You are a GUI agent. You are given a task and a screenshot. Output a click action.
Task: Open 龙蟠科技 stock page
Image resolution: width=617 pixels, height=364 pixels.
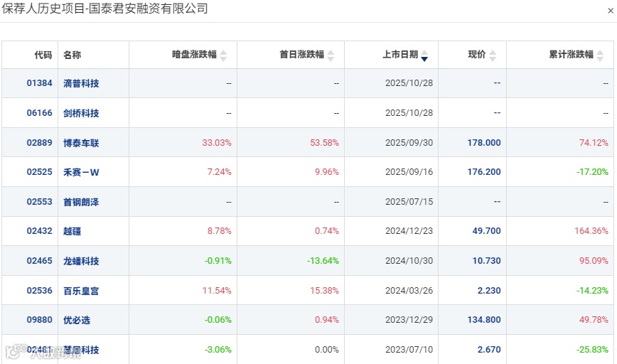81,262
